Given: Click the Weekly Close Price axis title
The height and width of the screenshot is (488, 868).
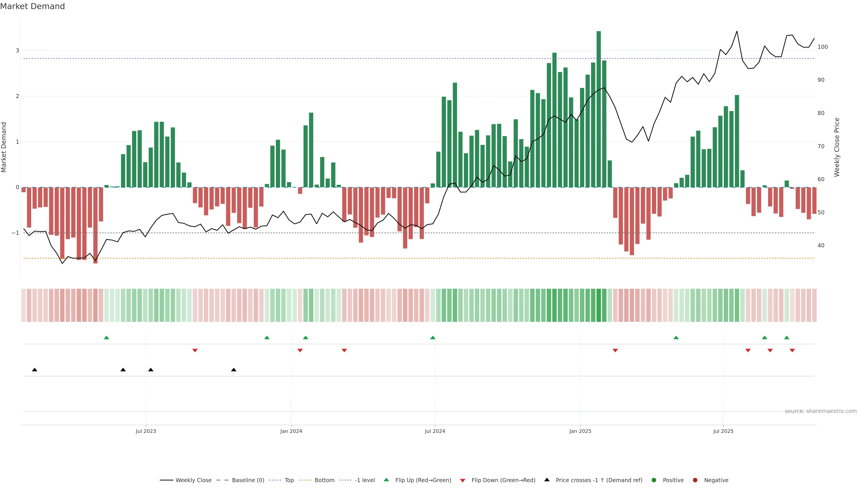Looking at the screenshot, I should [837, 147].
